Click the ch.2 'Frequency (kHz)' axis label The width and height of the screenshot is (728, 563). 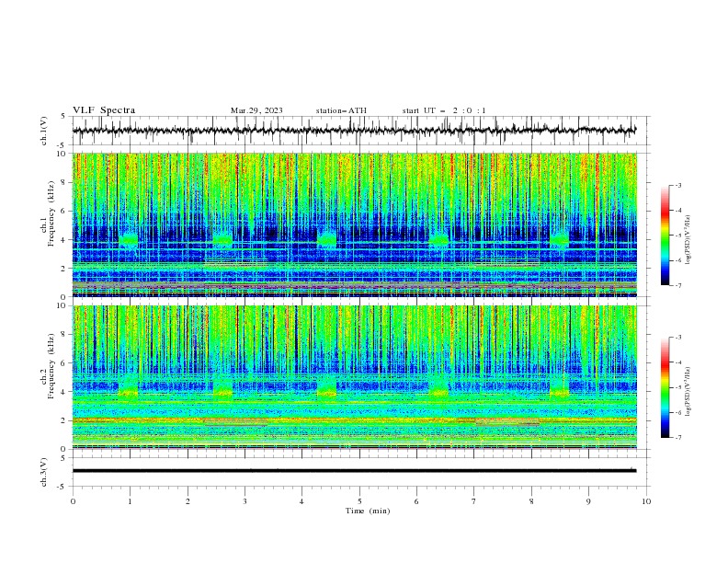(51, 366)
